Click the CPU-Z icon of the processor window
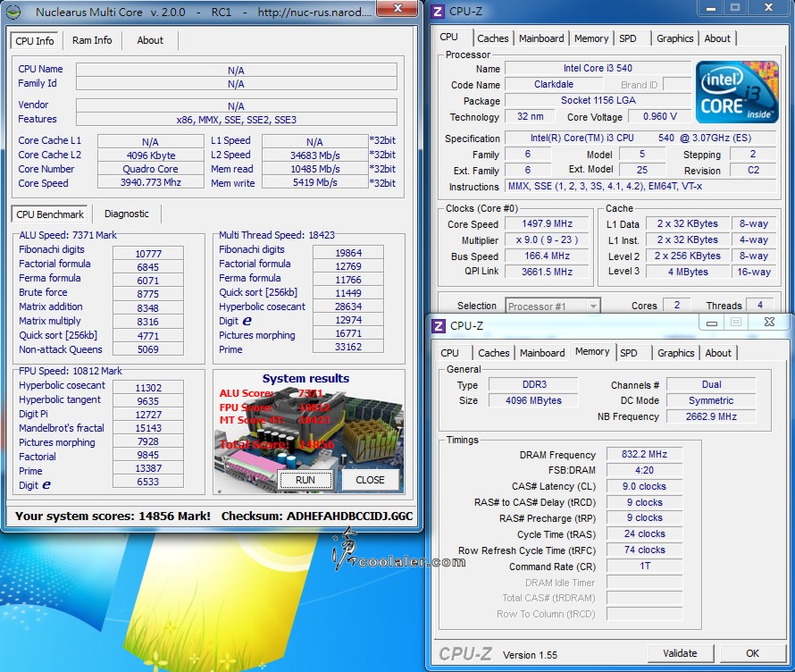Viewport: 795px width, 672px height. tap(437, 11)
